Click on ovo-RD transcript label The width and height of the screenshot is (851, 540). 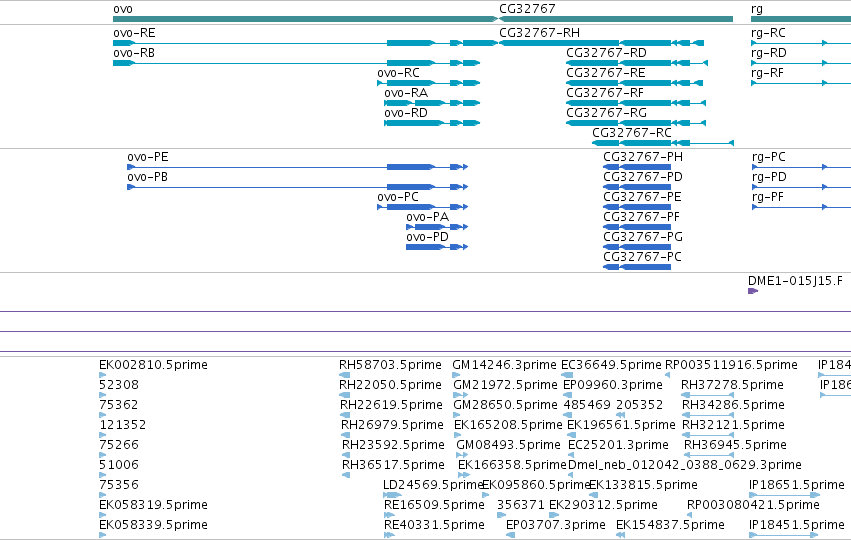pyautogui.click(x=406, y=113)
